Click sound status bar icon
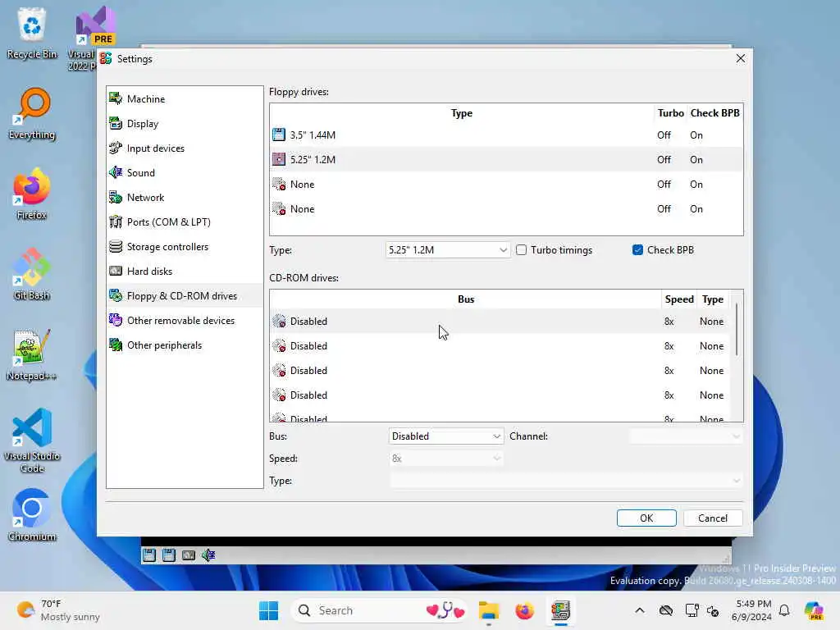 coord(208,555)
